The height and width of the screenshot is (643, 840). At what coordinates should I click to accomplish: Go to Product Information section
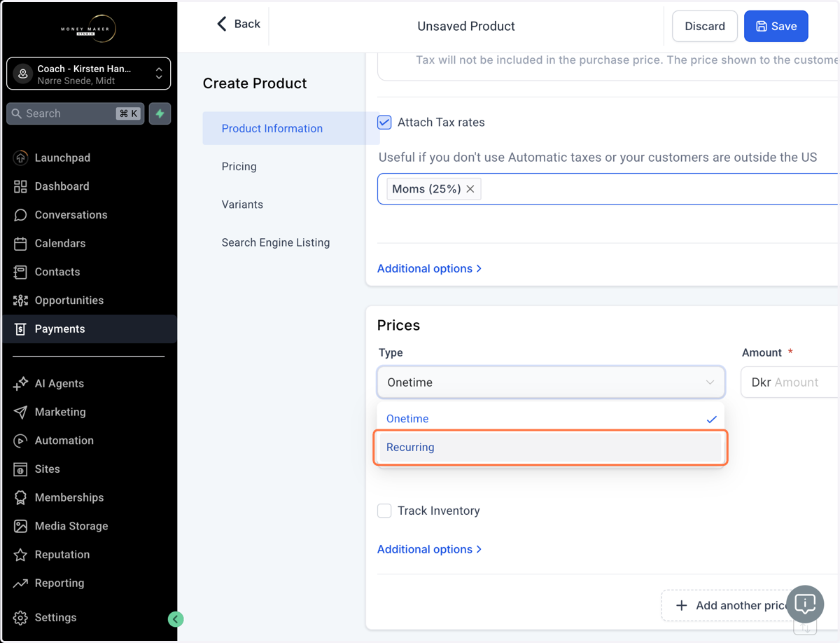click(x=290, y=128)
